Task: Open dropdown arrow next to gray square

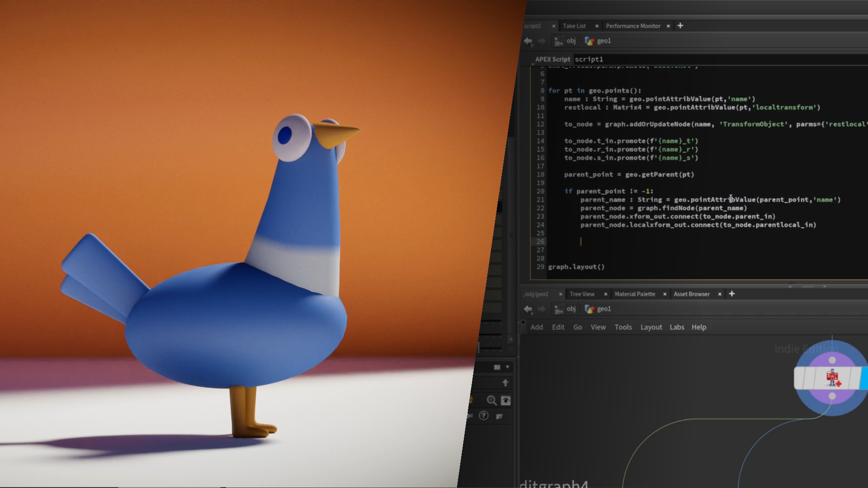Action: pyautogui.click(x=507, y=367)
